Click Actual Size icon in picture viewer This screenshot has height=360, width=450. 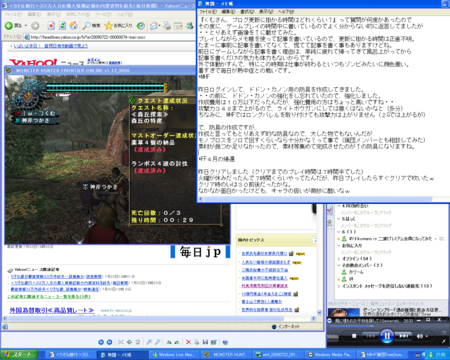pos(129,342)
